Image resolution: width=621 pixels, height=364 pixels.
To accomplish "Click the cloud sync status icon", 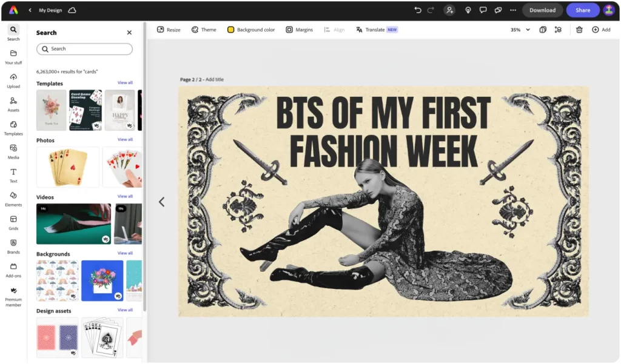I will pyautogui.click(x=72, y=10).
